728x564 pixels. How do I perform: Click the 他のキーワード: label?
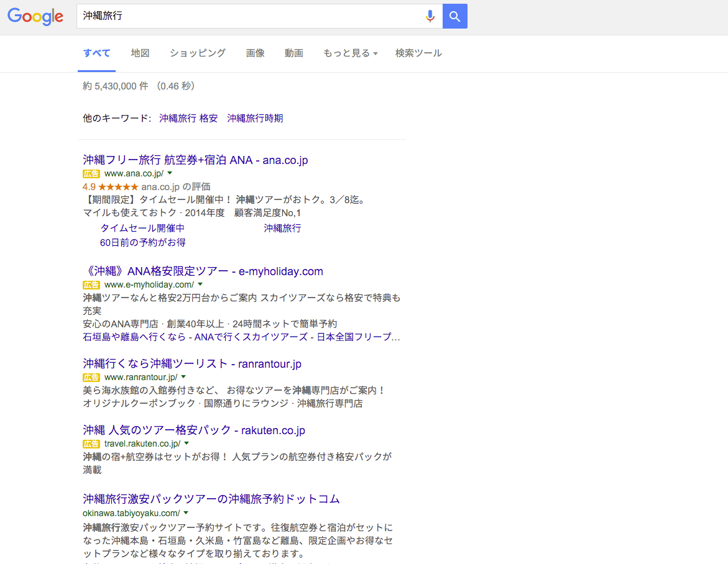(x=117, y=118)
